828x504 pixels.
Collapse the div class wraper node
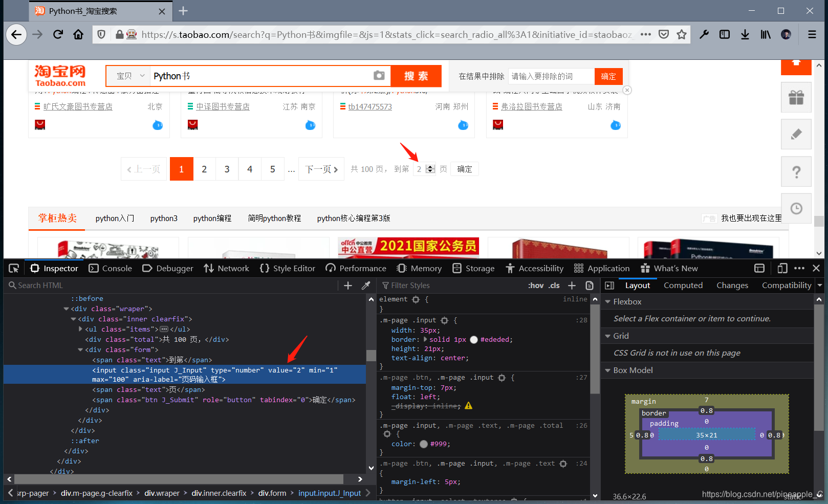[66, 309]
